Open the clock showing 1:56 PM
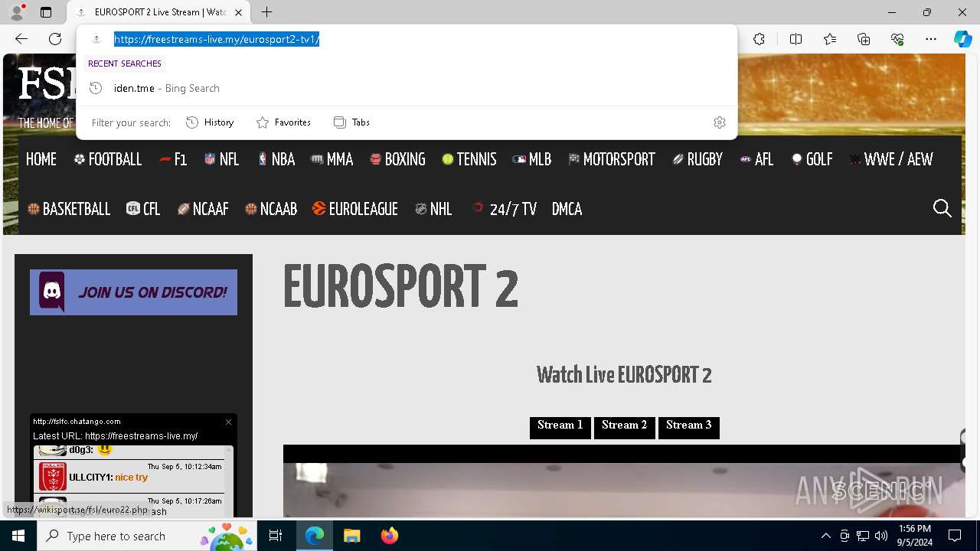Viewport: 980px width, 551px height. [x=915, y=536]
